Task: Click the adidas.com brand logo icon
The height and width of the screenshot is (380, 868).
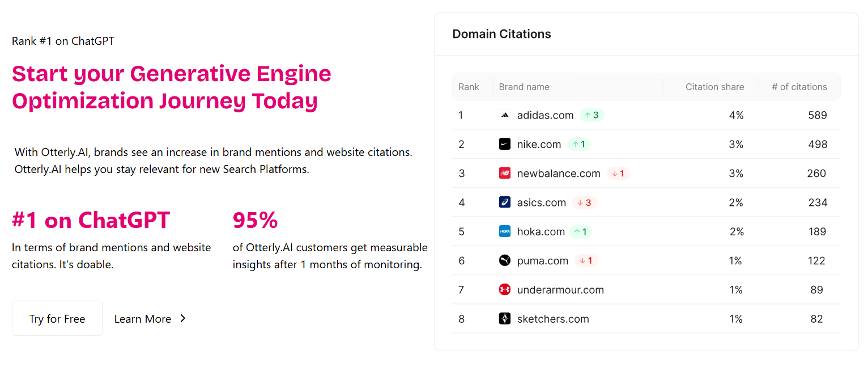Action: [x=504, y=115]
